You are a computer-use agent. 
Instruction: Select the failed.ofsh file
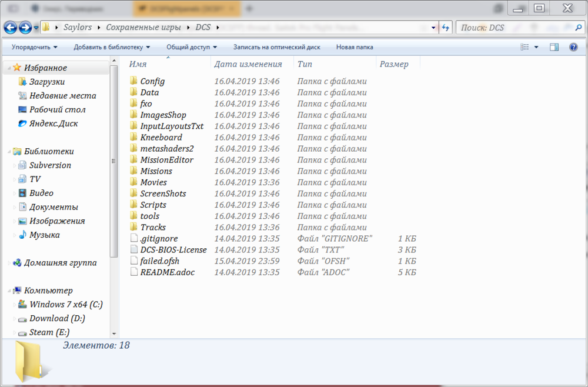(x=155, y=261)
